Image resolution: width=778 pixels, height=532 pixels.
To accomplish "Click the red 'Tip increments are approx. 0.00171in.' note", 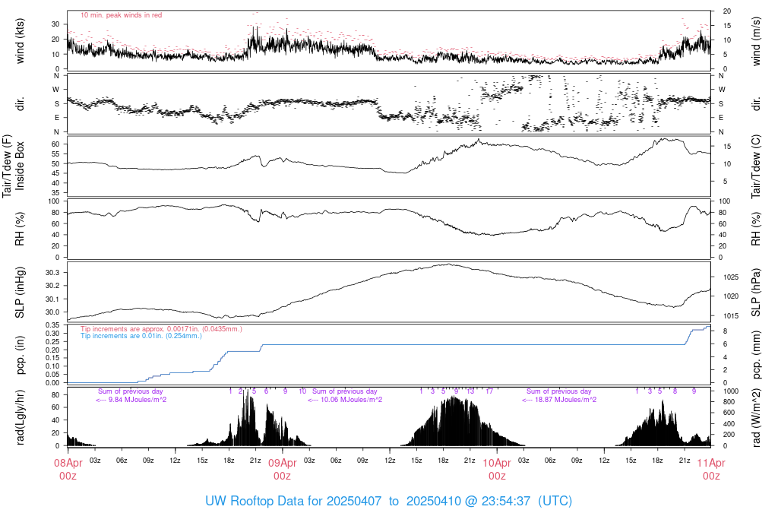I will pos(161,329).
